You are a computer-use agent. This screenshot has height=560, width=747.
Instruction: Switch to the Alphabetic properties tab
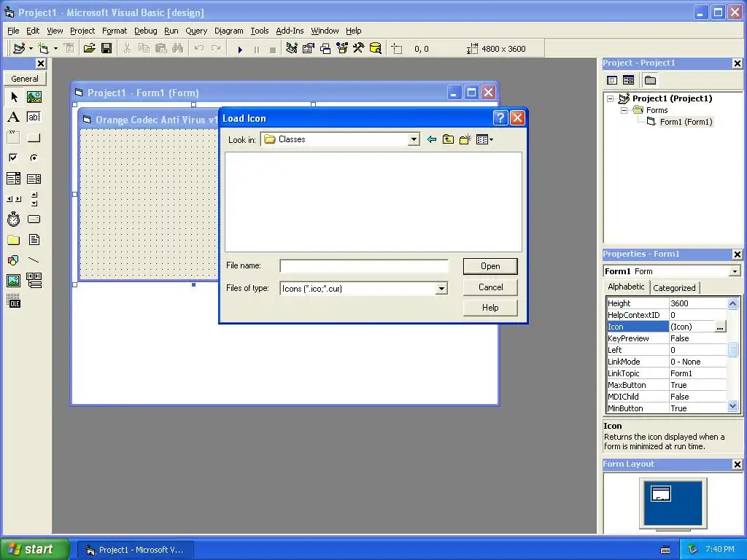tap(626, 287)
